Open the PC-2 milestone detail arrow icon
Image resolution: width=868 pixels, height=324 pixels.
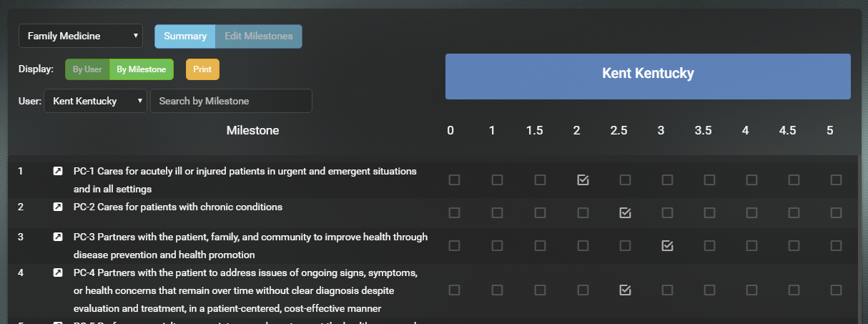(58, 207)
